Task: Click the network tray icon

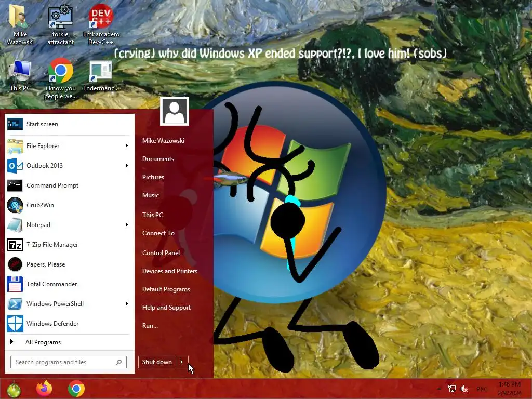Action: coord(452,389)
